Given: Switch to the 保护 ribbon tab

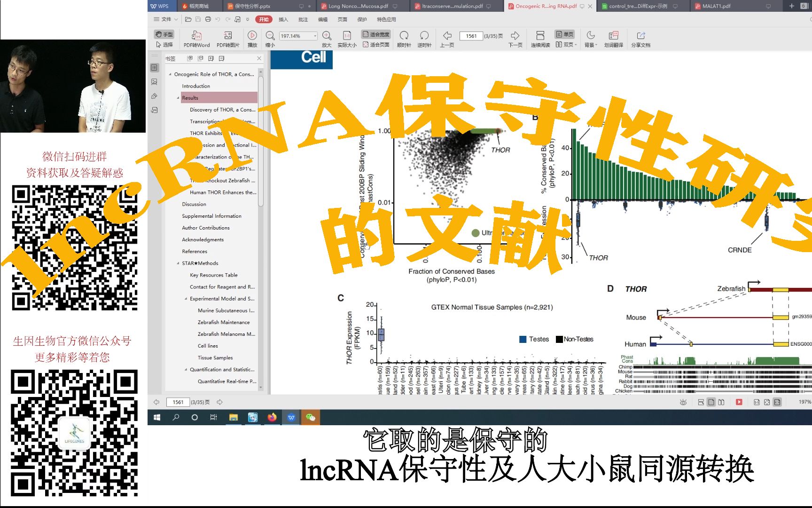Looking at the screenshot, I should 362,19.
